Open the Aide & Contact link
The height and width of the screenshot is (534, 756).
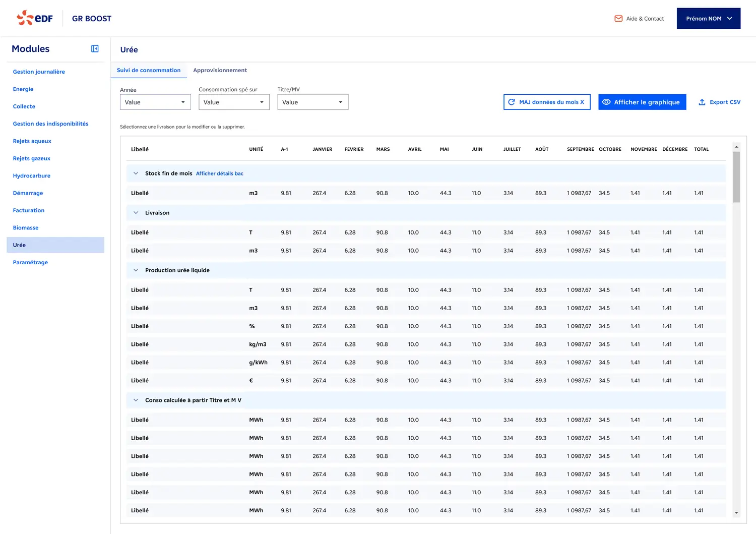(x=639, y=19)
